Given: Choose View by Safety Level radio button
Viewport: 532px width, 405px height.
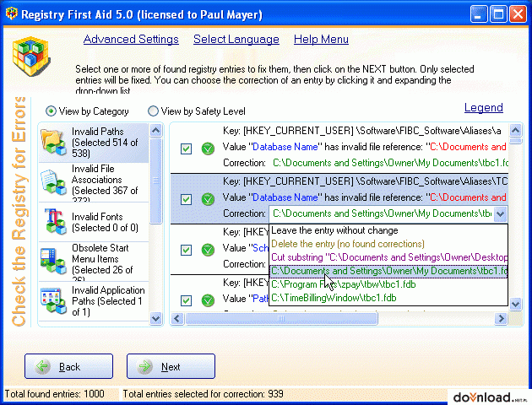Looking at the screenshot, I should (x=153, y=111).
